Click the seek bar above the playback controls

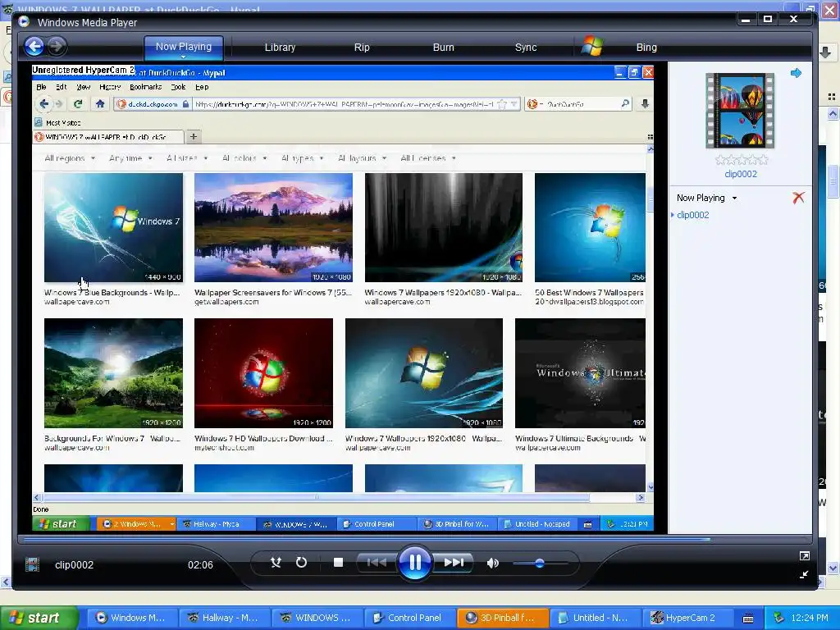click(x=414, y=540)
